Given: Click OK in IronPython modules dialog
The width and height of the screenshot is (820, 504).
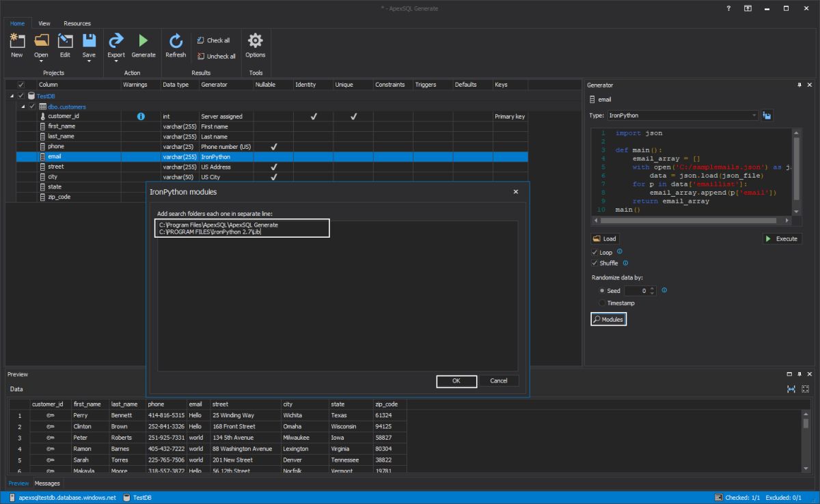Looking at the screenshot, I should point(456,380).
